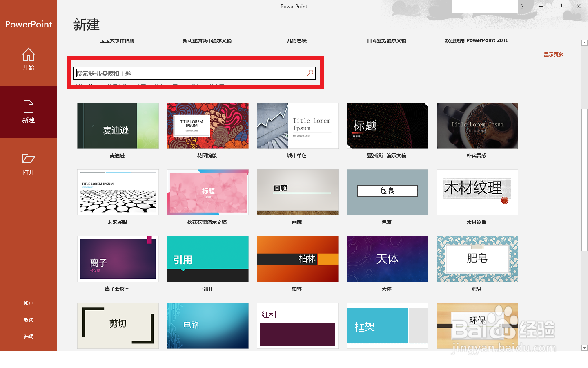This screenshot has width=588, height=368.
Task: Click the 花团锦簇 caption text
Action: 207,156
